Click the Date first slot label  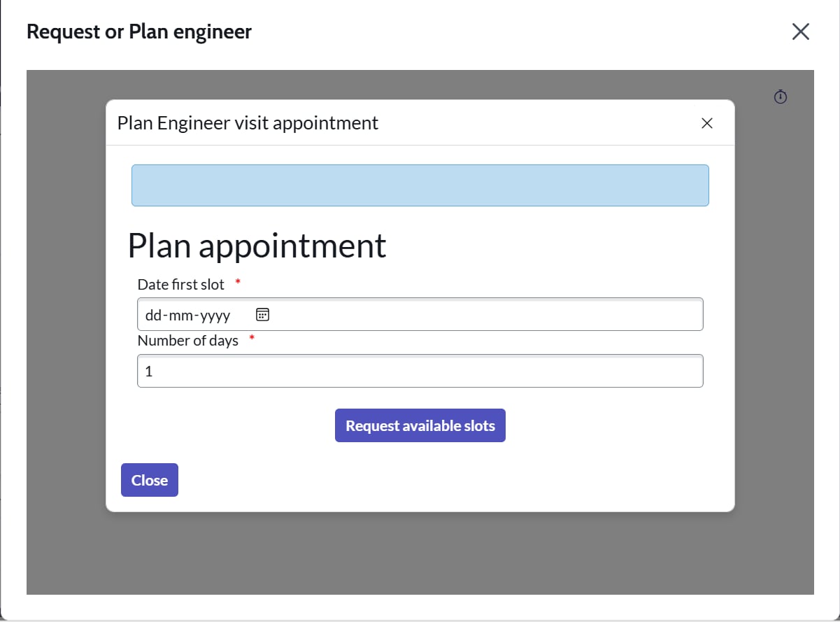pos(181,284)
